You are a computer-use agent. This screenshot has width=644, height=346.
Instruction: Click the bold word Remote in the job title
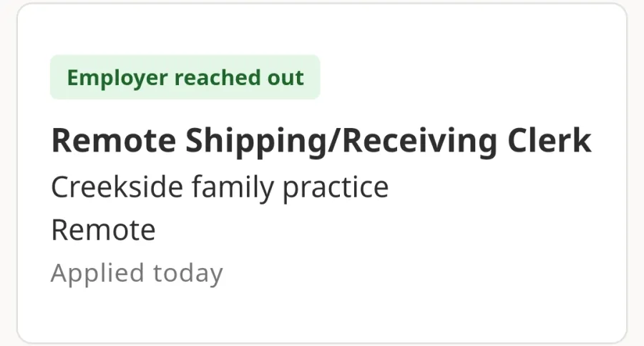[113, 140]
